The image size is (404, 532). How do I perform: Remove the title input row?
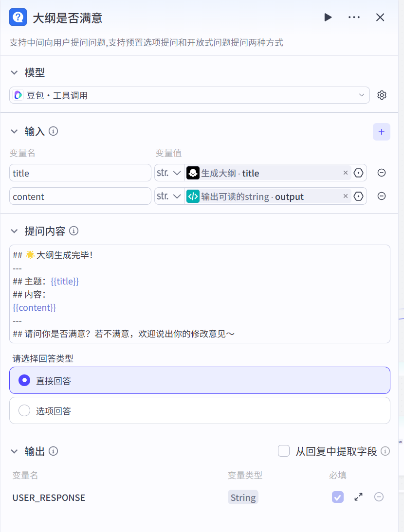click(382, 173)
